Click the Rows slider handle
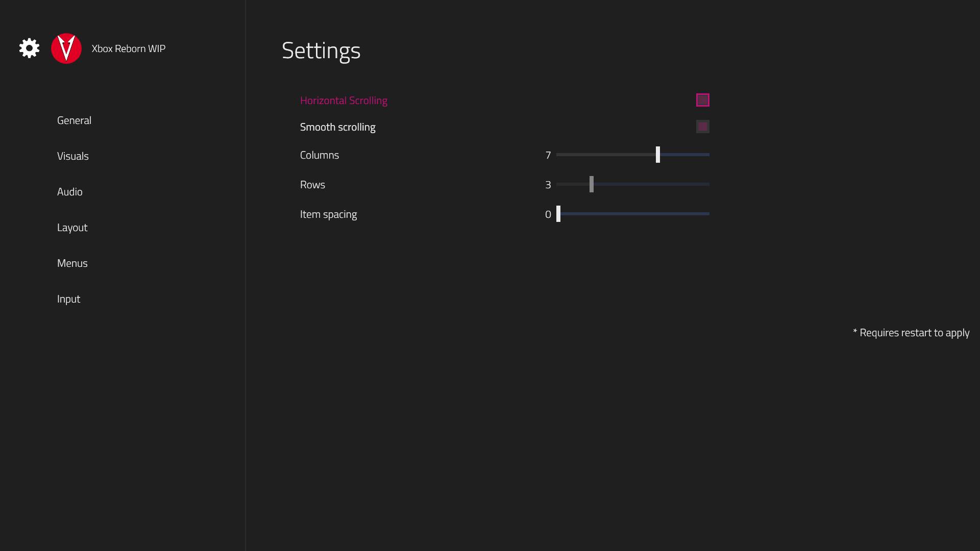 pos(591,184)
